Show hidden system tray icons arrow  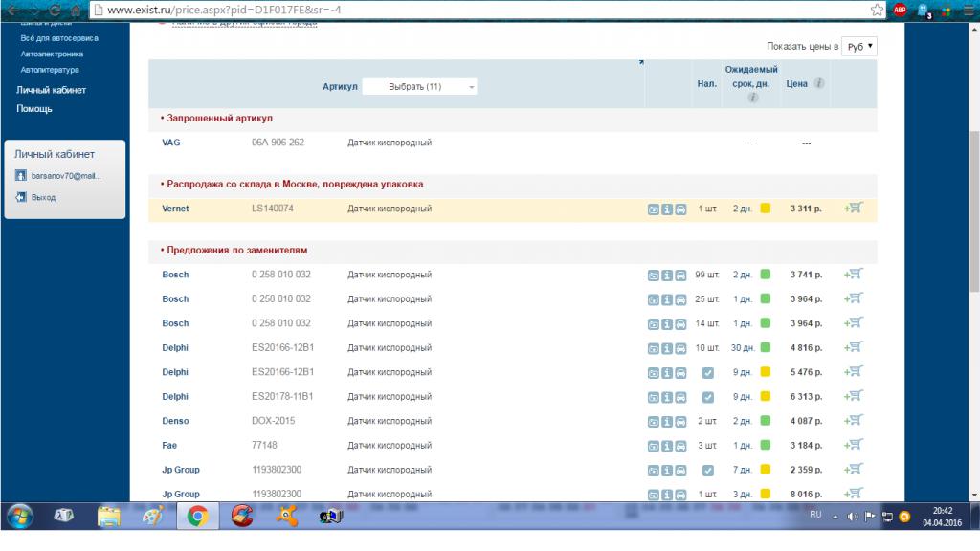pyautogui.click(x=835, y=517)
